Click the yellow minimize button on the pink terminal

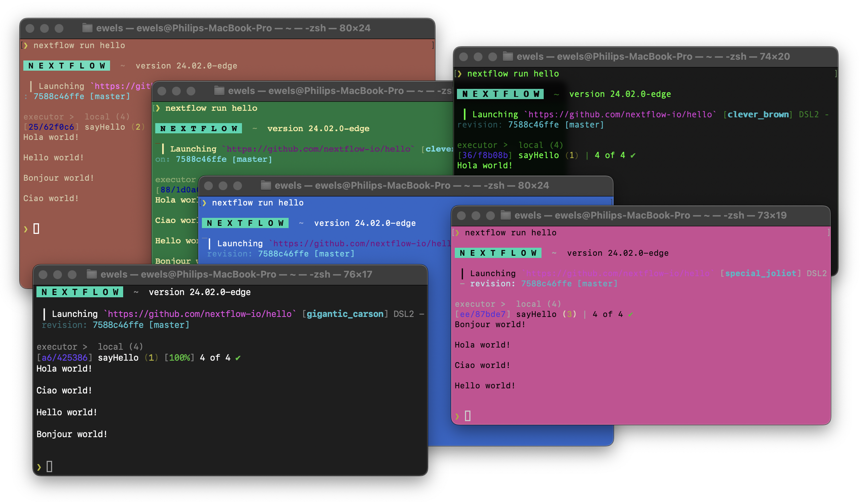click(475, 215)
